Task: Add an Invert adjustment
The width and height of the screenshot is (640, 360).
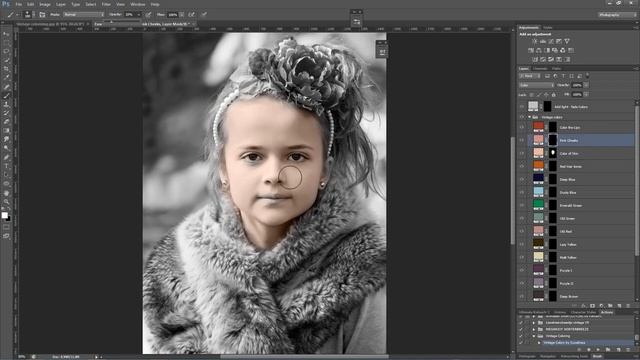Action: click(535, 59)
